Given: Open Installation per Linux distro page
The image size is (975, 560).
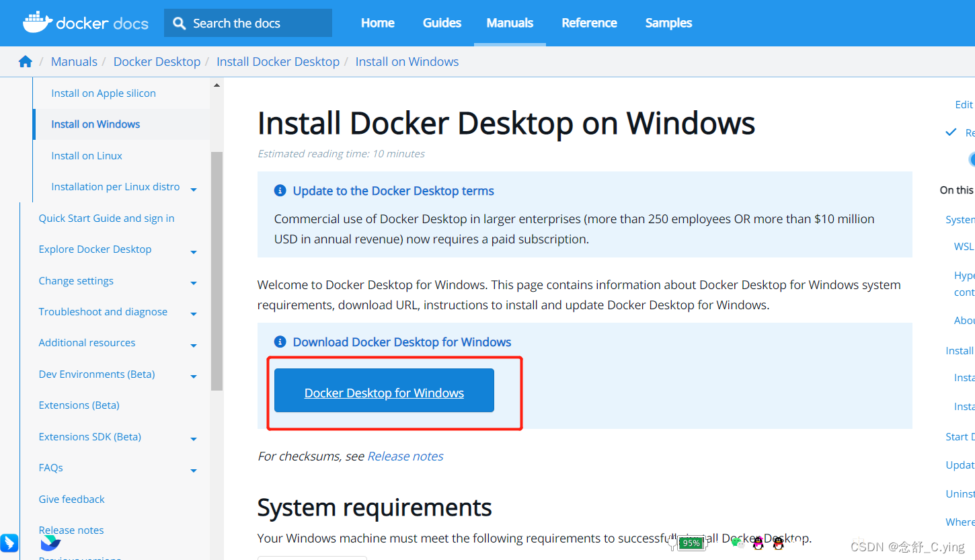Looking at the screenshot, I should (116, 187).
